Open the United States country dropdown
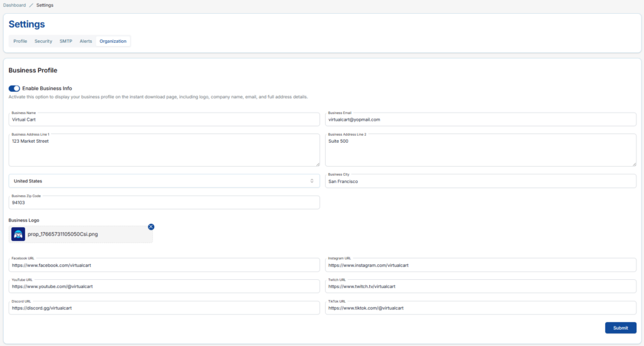644x346 pixels. pos(164,181)
